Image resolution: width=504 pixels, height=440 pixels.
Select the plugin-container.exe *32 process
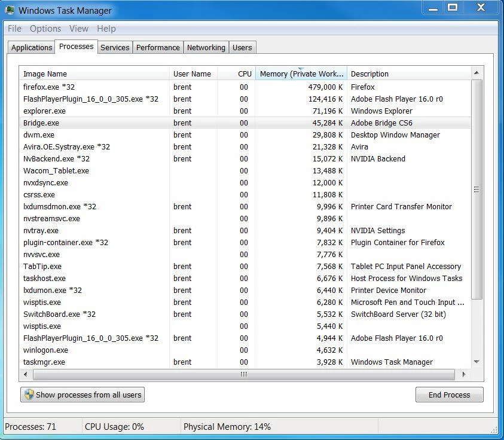click(x=245, y=242)
